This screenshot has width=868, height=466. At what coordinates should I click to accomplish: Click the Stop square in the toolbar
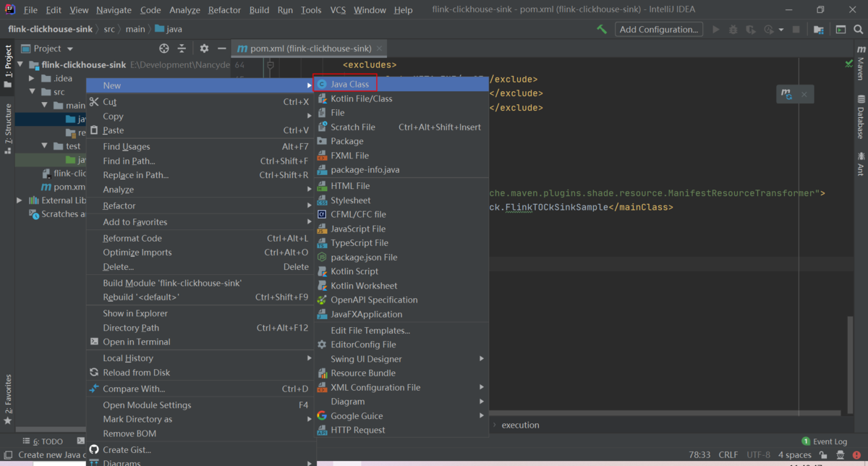pyautogui.click(x=796, y=30)
